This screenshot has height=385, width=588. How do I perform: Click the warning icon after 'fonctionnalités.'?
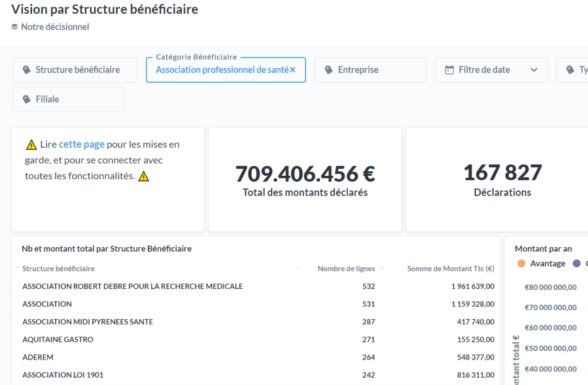(144, 176)
